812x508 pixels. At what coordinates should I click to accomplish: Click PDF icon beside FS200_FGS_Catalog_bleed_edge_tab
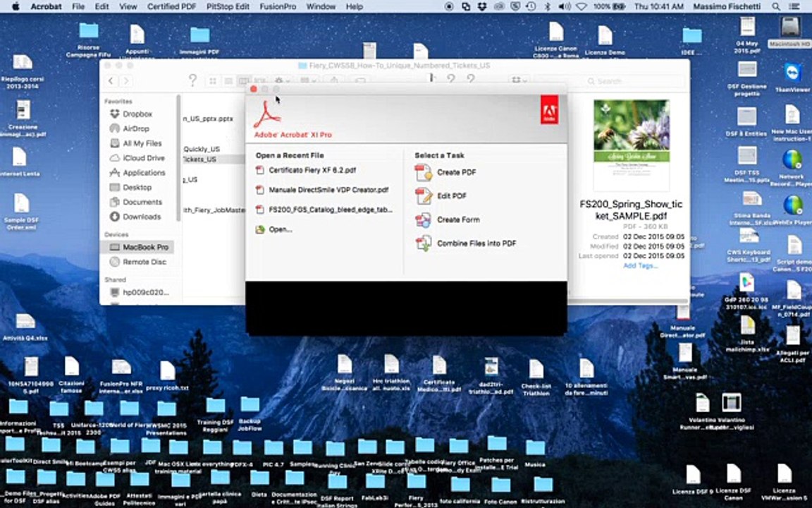pos(260,210)
